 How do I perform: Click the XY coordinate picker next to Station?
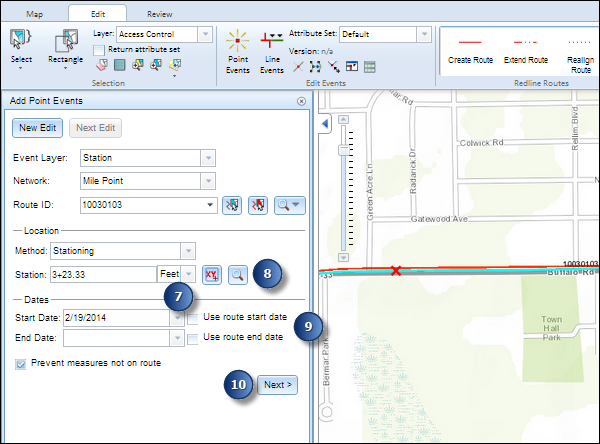point(212,273)
